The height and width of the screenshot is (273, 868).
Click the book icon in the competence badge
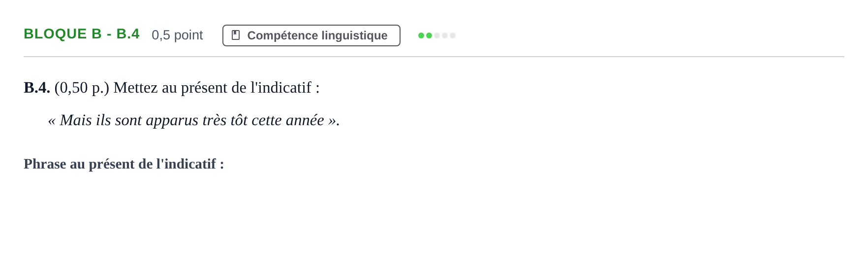coord(236,35)
